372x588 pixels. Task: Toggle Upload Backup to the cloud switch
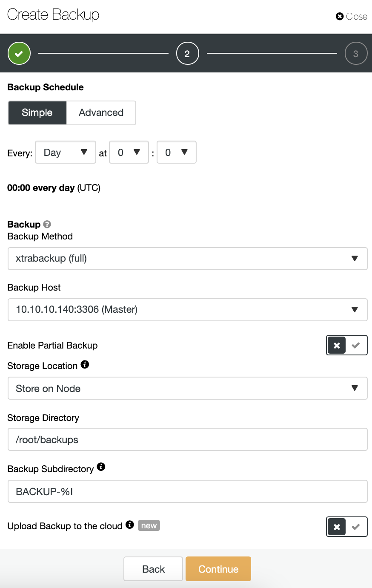346,527
